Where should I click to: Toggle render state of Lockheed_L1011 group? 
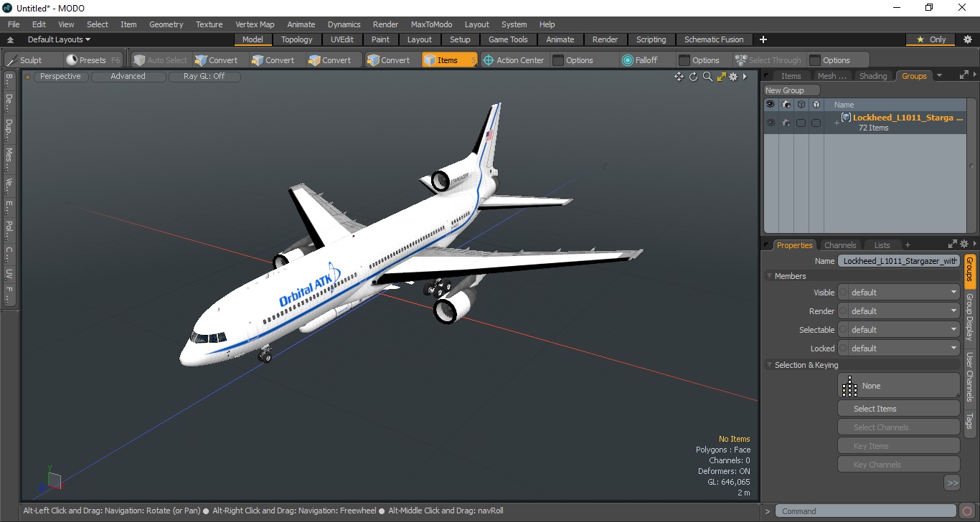pos(786,123)
